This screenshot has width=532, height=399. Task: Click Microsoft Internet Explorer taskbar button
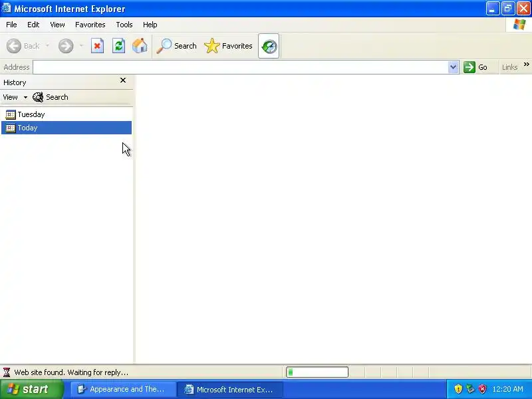[230, 390]
